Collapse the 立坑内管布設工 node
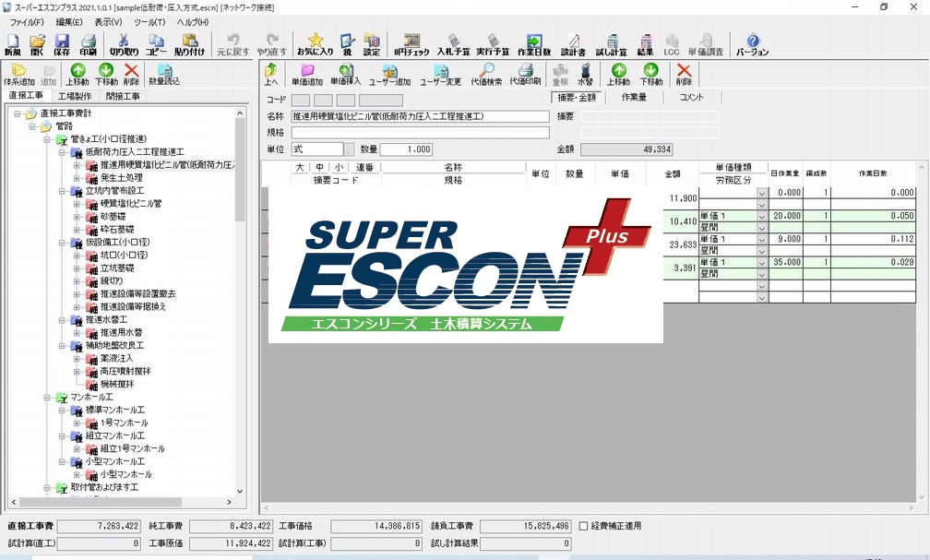Viewport: 930px width, 560px height. point(62,191)
